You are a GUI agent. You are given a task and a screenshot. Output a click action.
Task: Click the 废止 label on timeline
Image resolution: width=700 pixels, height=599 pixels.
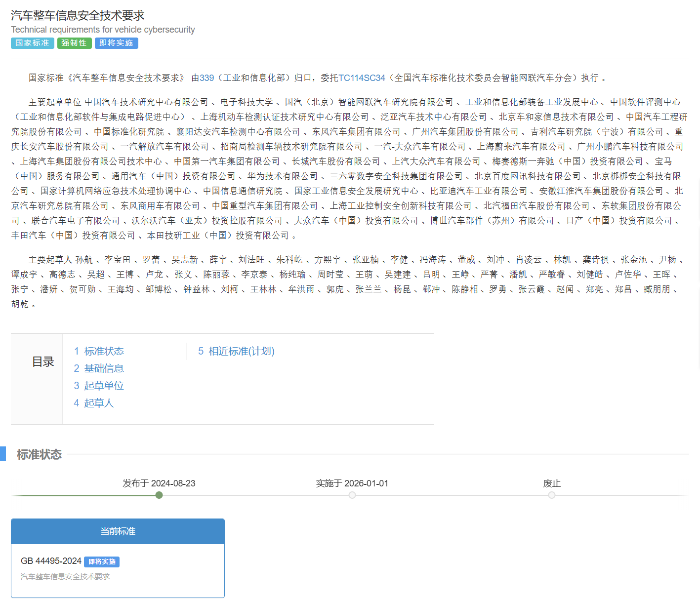pos(552,483)
